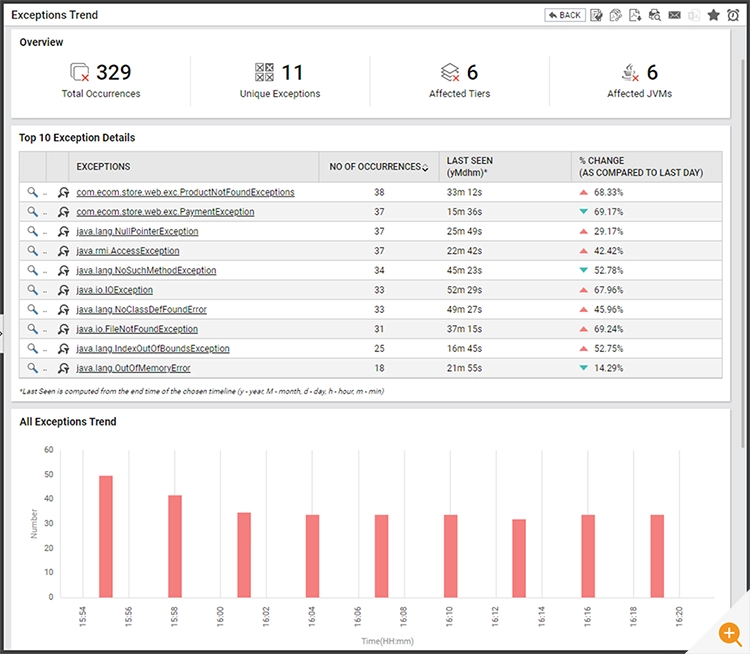Open java.io.IOException link
This screenshot has width=750, height=654.
pos(115,290)
